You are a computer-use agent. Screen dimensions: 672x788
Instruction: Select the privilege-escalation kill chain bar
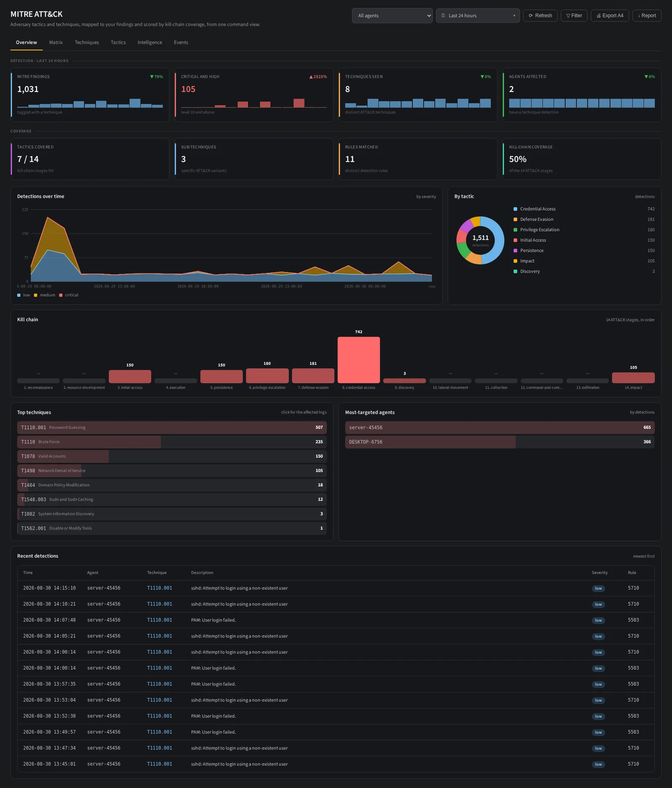267,376
